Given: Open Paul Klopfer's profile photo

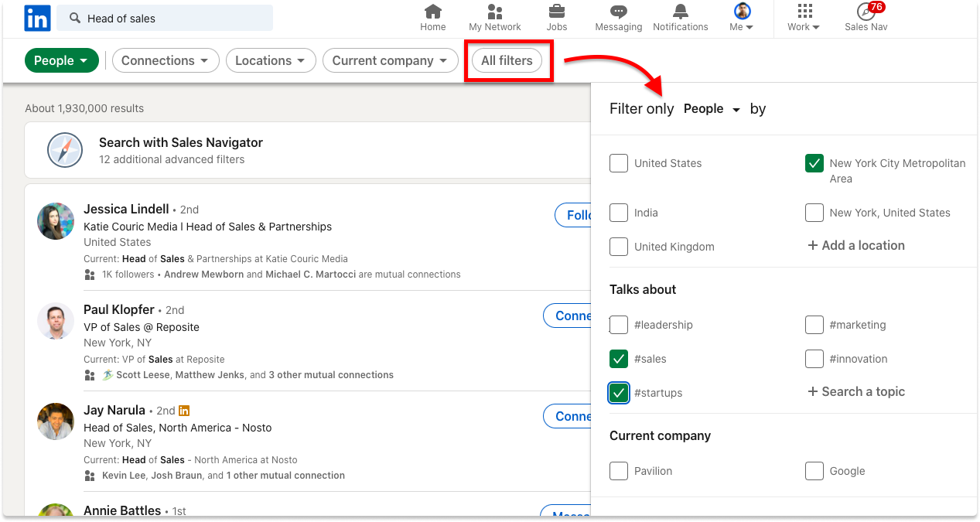Looking at the screenshot, I should point(56,321).
